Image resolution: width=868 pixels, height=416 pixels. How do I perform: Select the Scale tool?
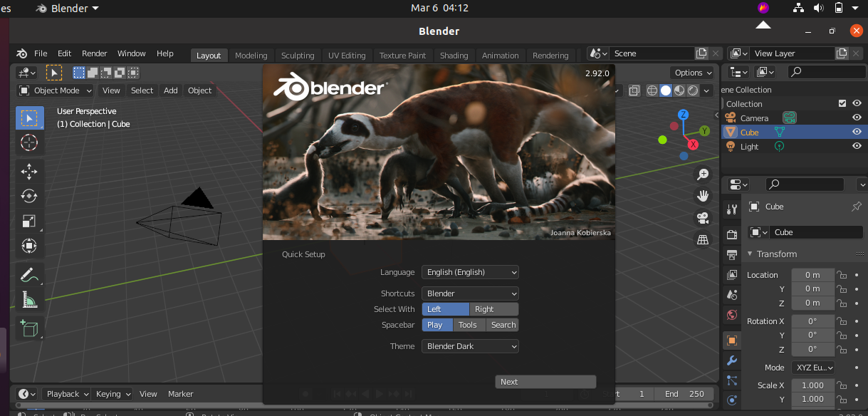[29, 221]
